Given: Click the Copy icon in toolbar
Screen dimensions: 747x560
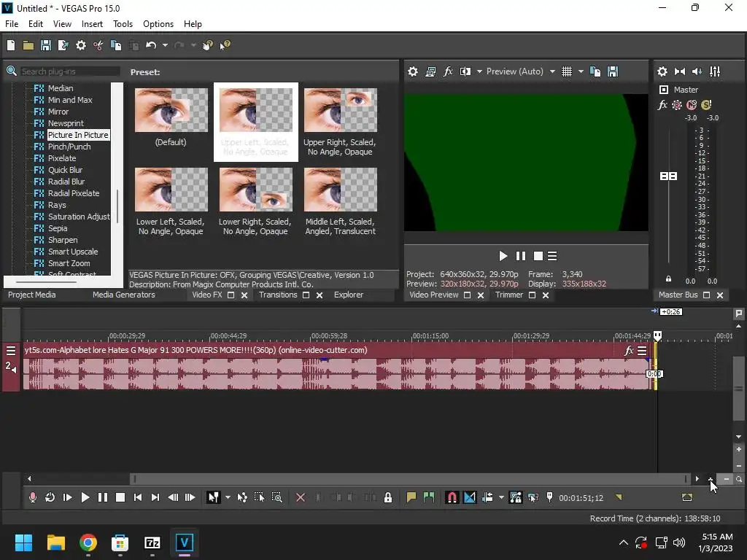Looking at the screenshot, I should [116, 45].
